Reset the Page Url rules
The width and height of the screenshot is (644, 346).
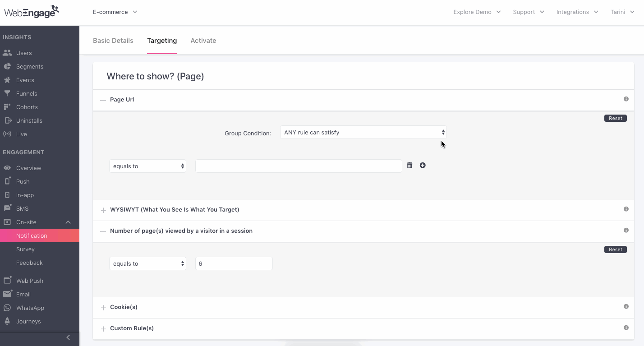[x=616, y=118]
